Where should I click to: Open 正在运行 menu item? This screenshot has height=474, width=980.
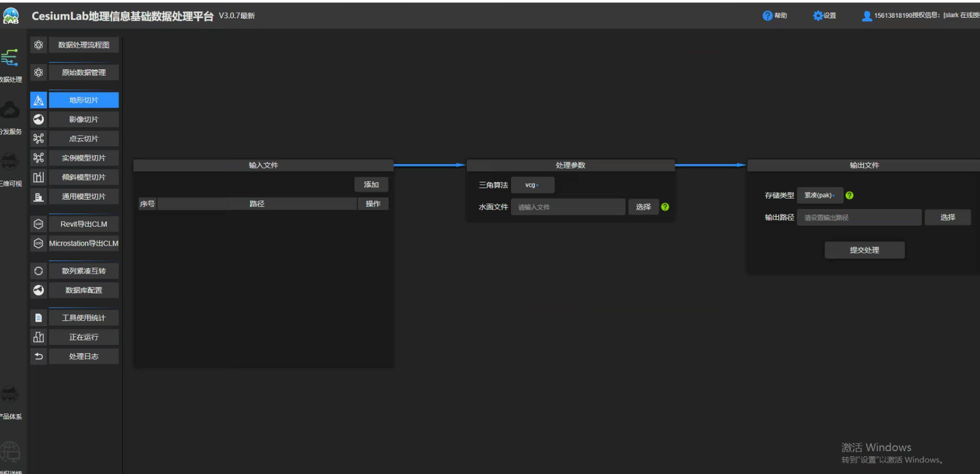click(84, 337)
